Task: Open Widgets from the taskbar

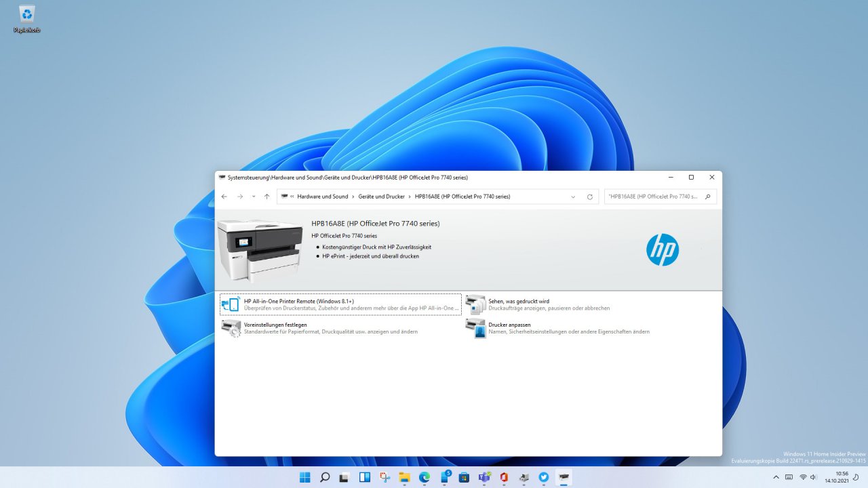Action: click(x=364, y=477)
